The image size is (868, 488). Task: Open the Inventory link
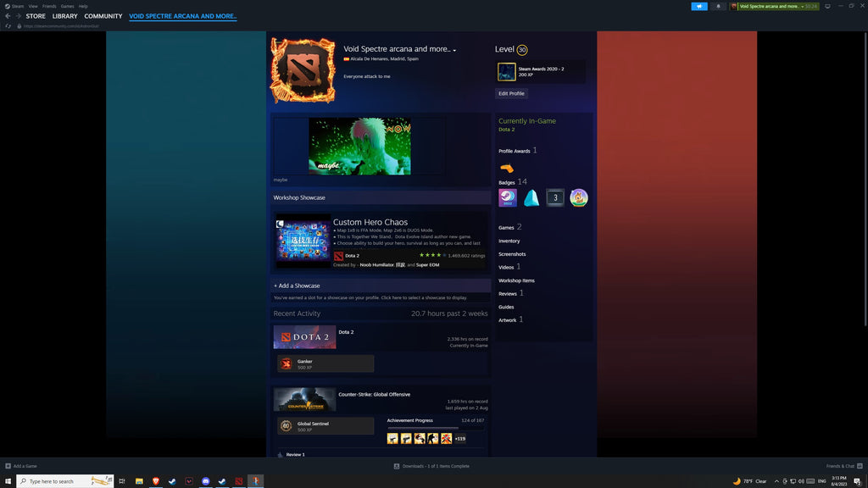click(509, 241)
